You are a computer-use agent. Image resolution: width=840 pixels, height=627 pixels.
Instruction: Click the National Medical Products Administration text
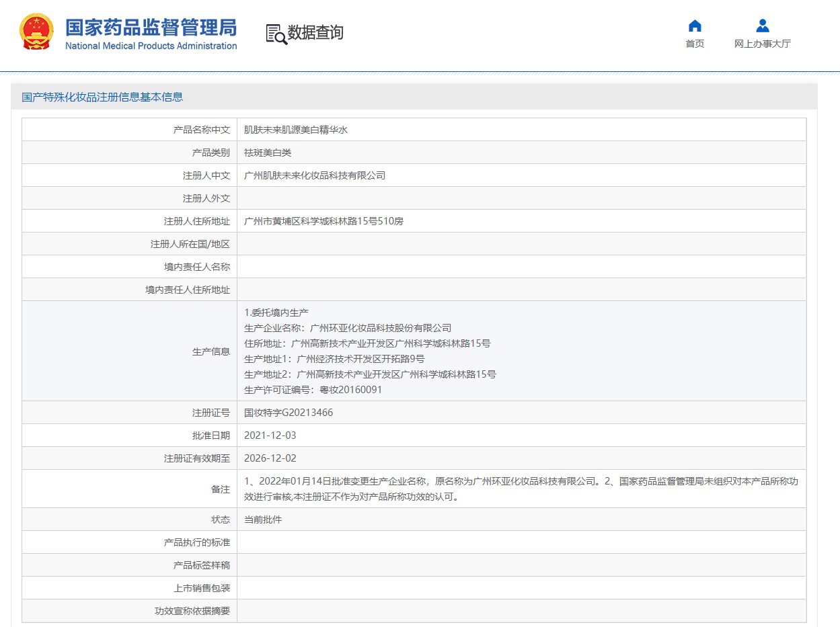[151, 46]
